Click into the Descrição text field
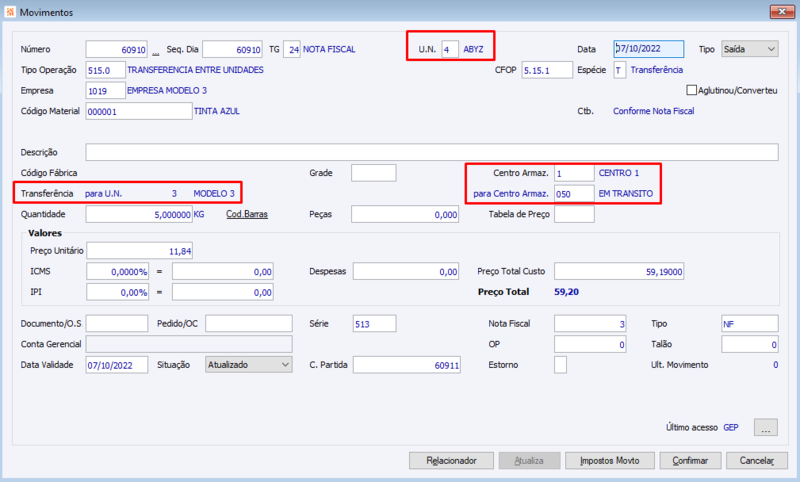 432,152
